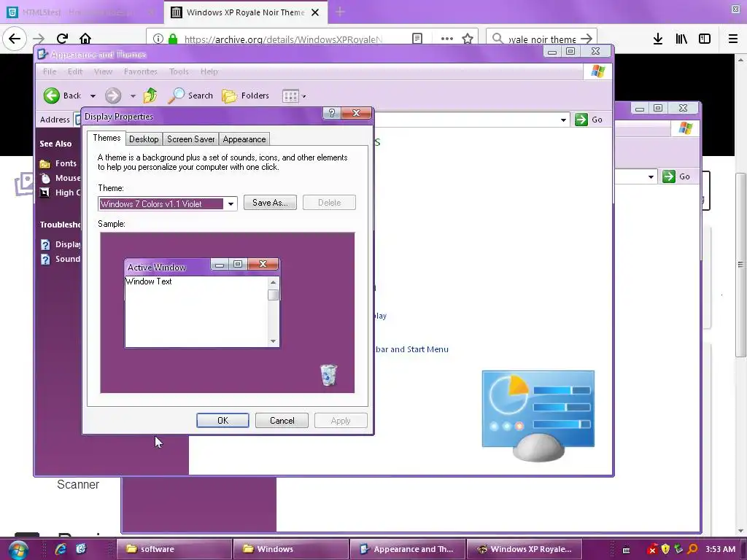Open the Tools menu
Image resolution: width=747 pixels, height=560 pixels.
[x=179, y=71]
